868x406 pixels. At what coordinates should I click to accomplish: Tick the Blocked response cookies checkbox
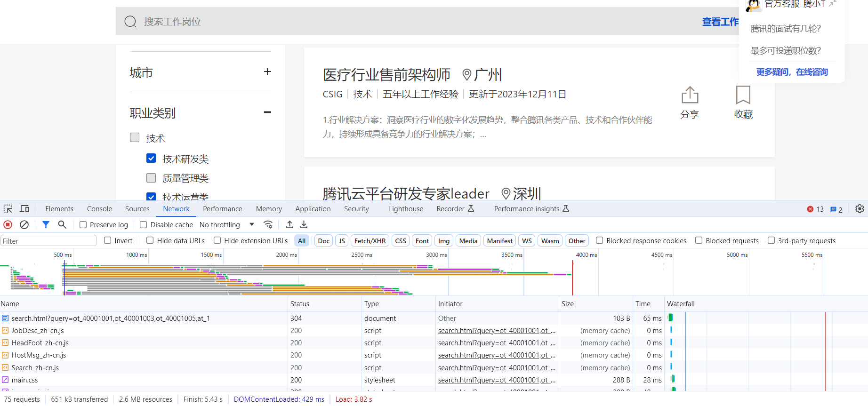[x=600, y=240]
